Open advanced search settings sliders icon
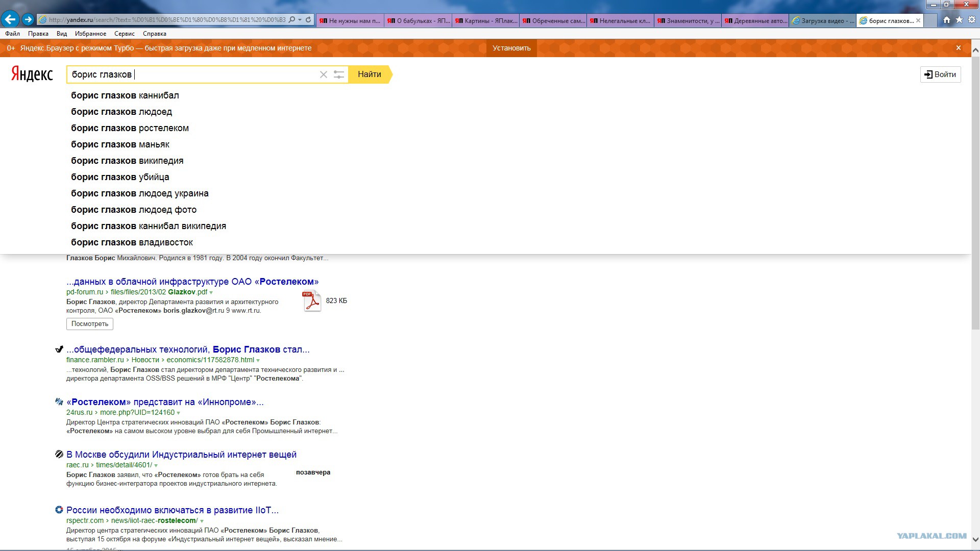 (x=339, y=74)
